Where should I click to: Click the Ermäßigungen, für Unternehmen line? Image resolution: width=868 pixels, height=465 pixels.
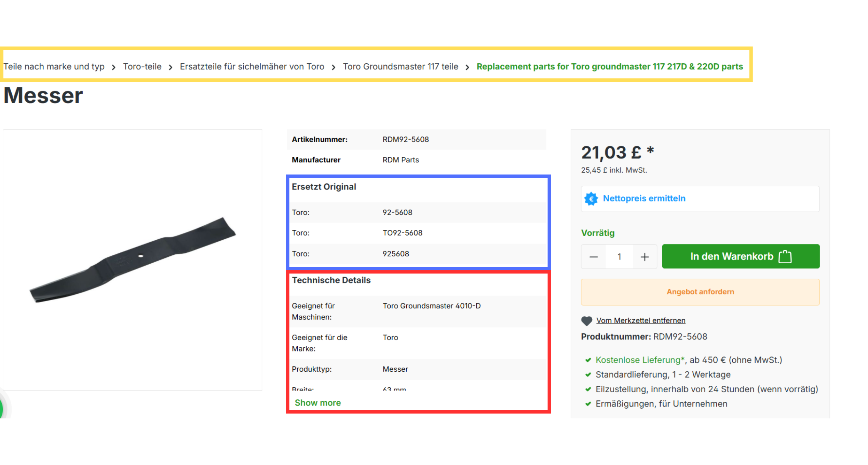coord(661,404)
